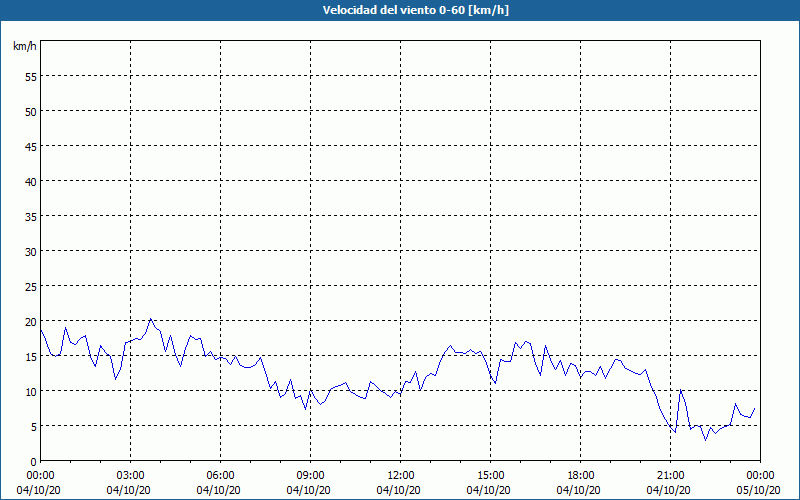Click the 40 value on the y-axis

point(30,181)
